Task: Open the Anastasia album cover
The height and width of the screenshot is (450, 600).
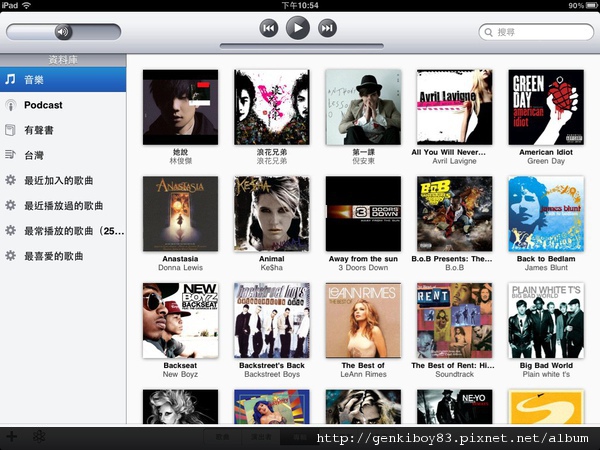Action: [180, 214]
